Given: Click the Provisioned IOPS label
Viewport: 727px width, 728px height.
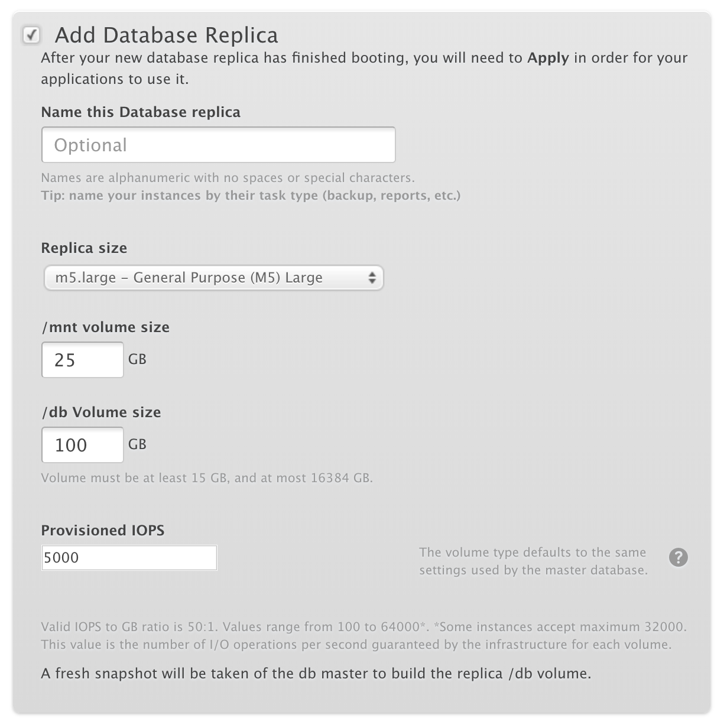Looking at the screenshot, I should pos(103,531).
